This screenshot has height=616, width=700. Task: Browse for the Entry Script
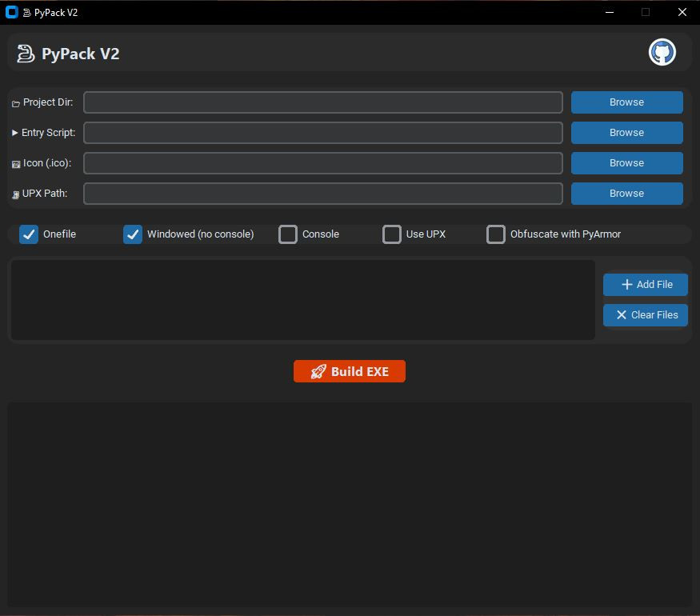click(626, 133)
